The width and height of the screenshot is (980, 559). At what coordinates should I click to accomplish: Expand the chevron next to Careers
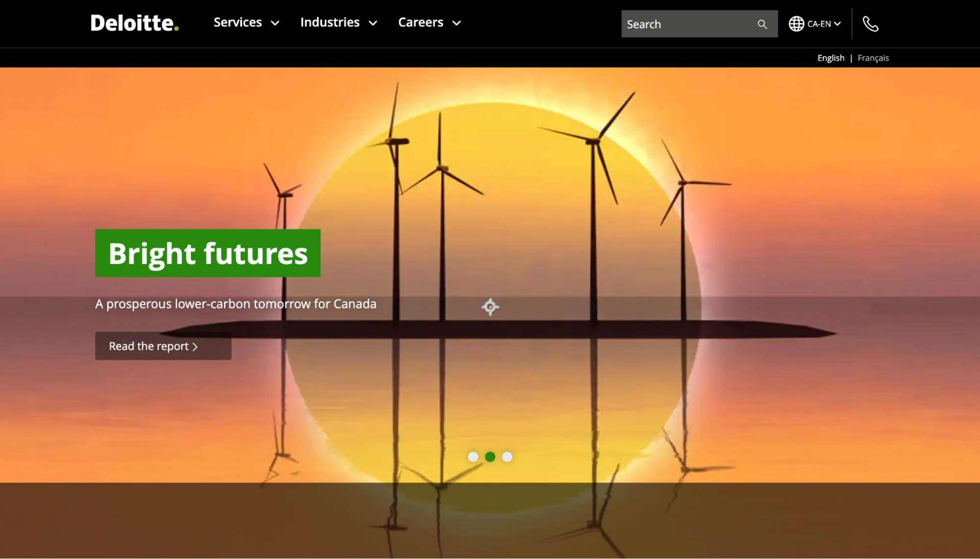click(x=456, y=23)
